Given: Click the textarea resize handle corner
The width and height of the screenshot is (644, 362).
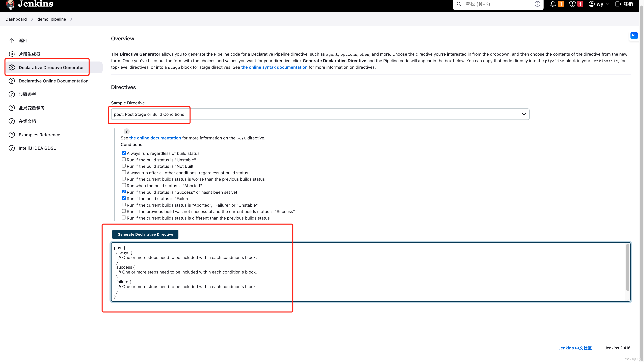Looking at the screenshot, I should pos(628,299).
